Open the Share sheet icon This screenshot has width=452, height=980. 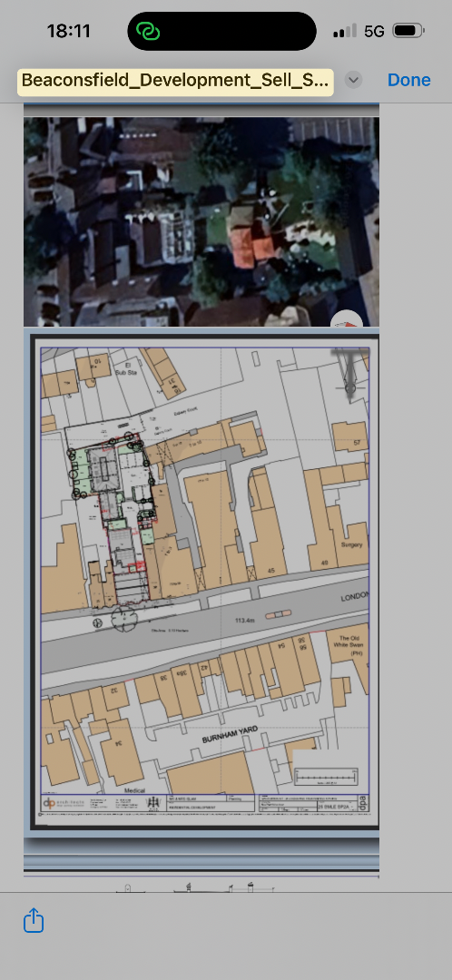[x=34, y=921]
